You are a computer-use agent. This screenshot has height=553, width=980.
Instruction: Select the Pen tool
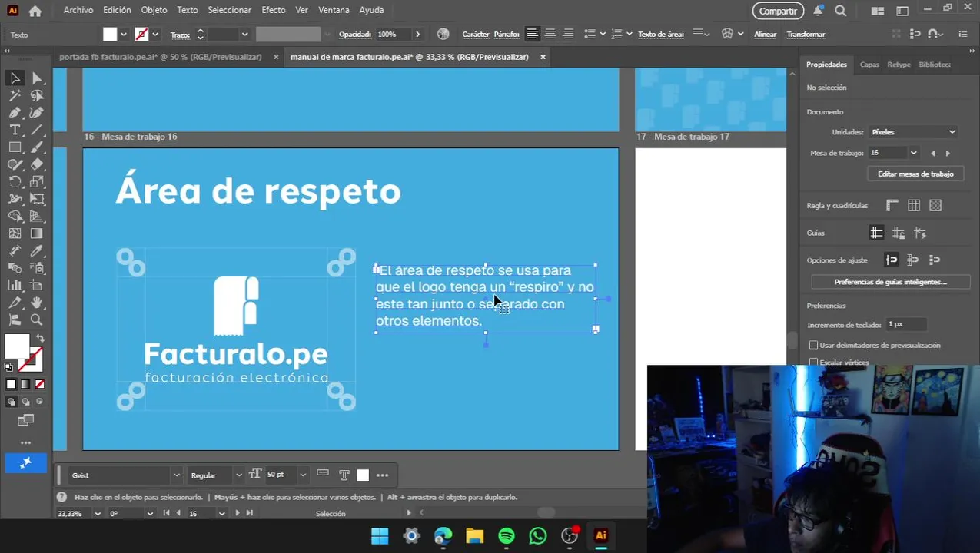pyautogui.click(x=15, y=113)
